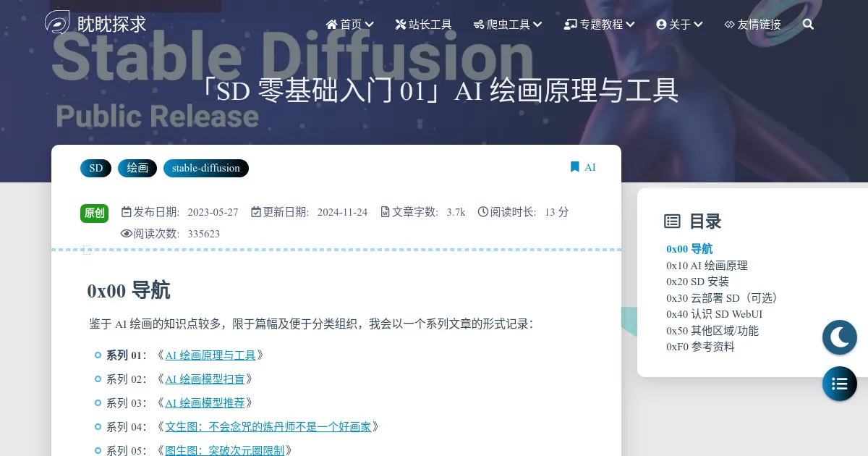Toggle dark mode with the moon button
The height and width of the screenshot is (456, 868).
839,337
